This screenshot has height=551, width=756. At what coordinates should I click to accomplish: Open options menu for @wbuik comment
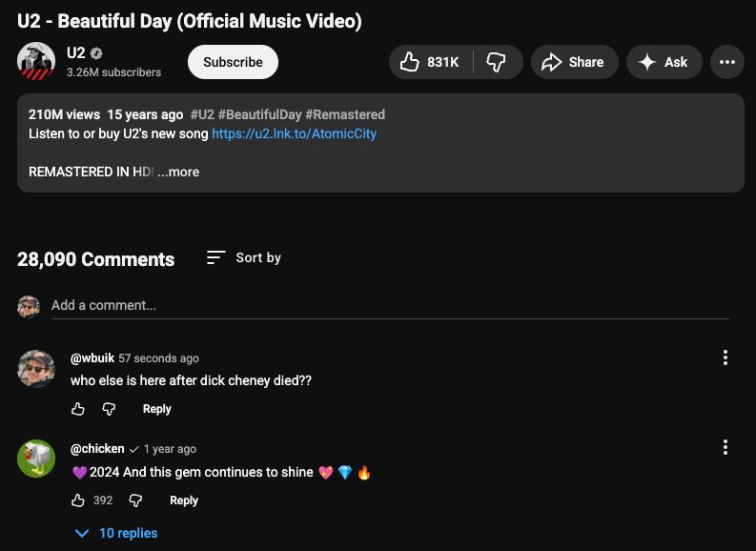725,357
